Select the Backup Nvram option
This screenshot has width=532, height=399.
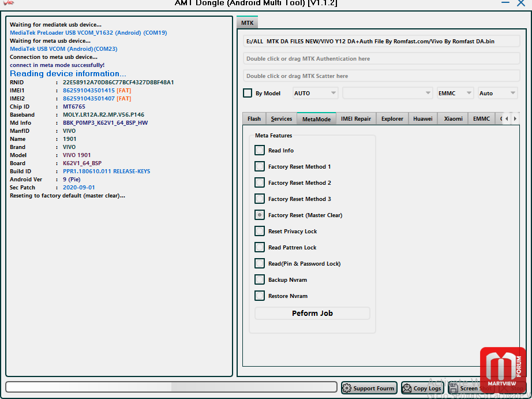[260, 280]
